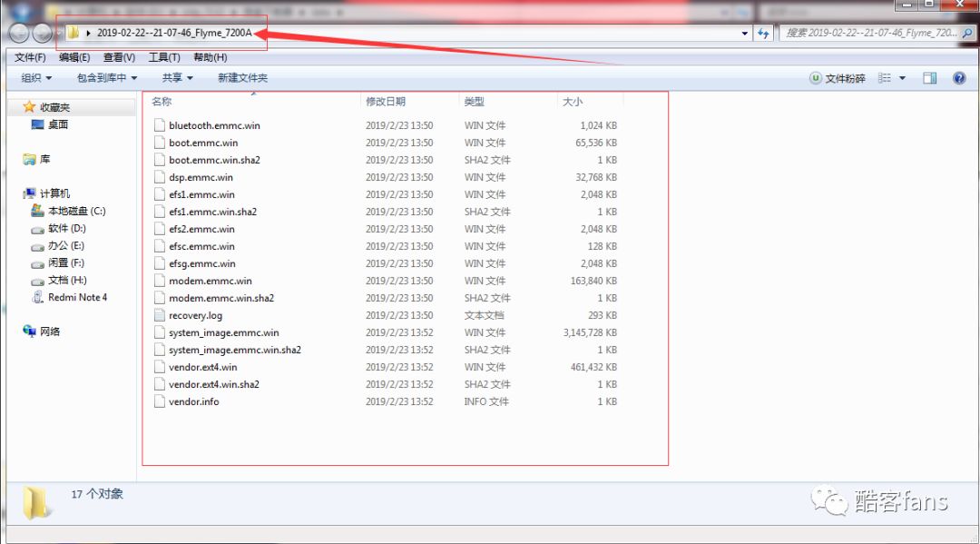
Task: Open the 工具(T) menu
Action: click(163, 57)
